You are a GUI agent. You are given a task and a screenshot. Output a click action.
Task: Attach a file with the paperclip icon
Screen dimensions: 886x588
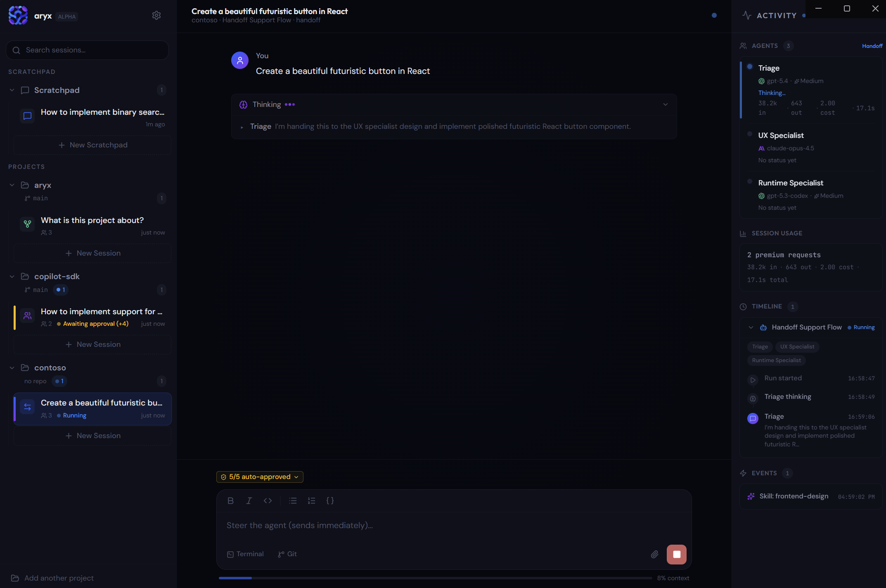point(654,554)
